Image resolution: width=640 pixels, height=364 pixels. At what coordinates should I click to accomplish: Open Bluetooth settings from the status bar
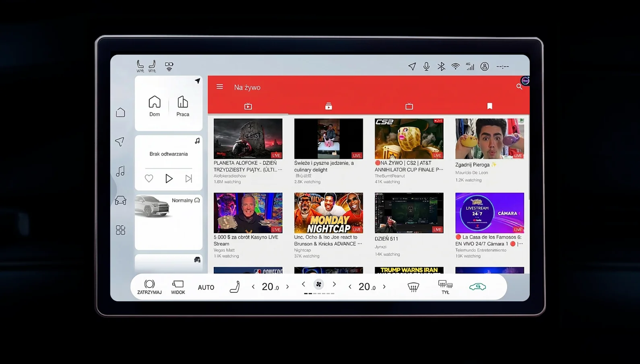pos(441,66)
